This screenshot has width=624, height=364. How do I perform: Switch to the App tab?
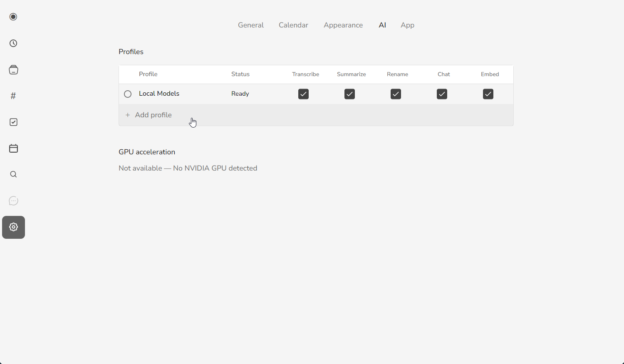[x=407, y=25]
